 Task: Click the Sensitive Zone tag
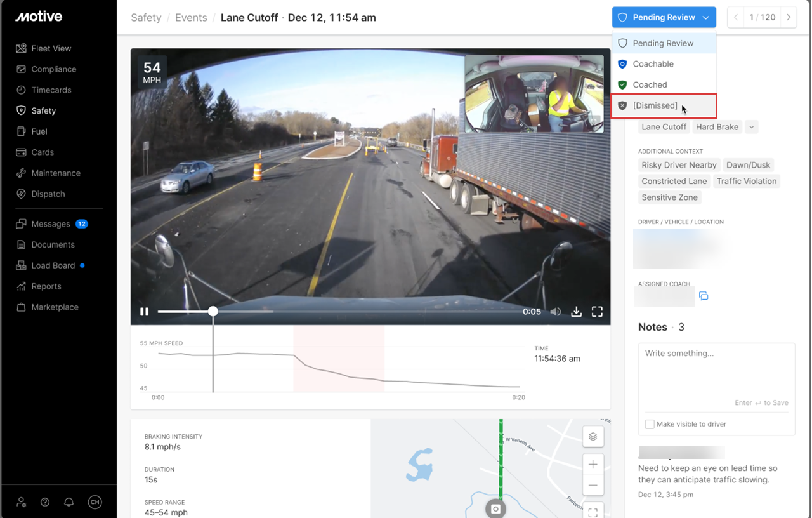tap(669, 197)
